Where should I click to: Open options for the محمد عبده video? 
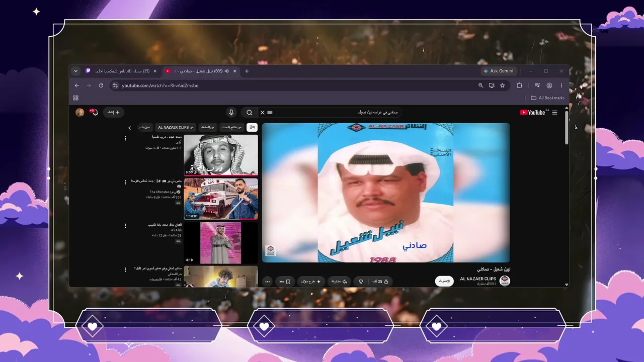tap(126, 138)
